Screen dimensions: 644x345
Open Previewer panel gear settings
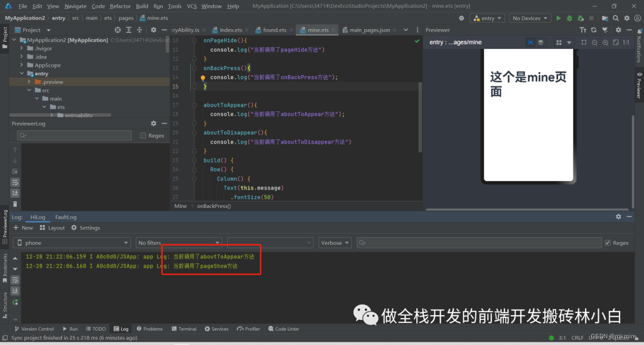coord(618,30)
